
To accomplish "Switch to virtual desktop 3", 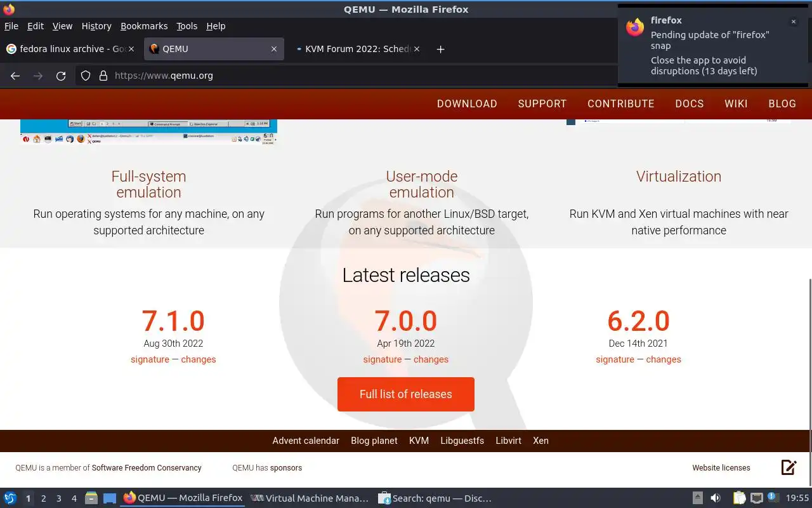I will [x=58, y=498].
